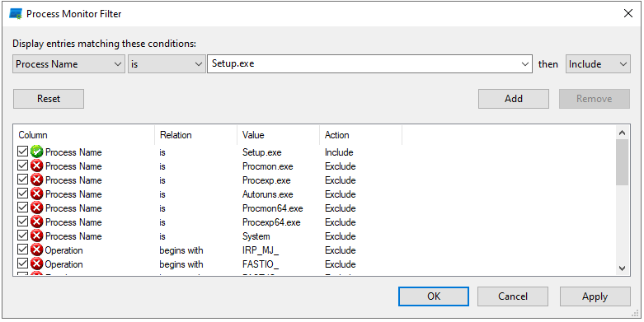Click the Action column header
This screenshot has height=322, width=644.
[x=361, y=135]
